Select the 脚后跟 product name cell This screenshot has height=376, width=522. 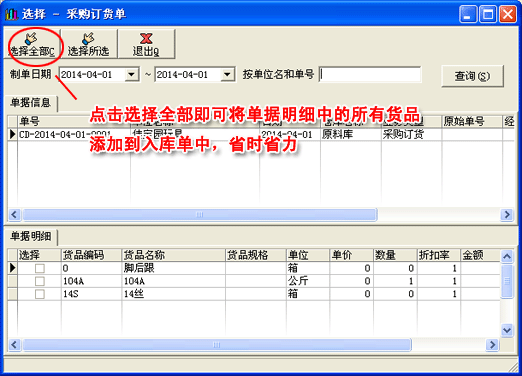(x=174, y=268)
